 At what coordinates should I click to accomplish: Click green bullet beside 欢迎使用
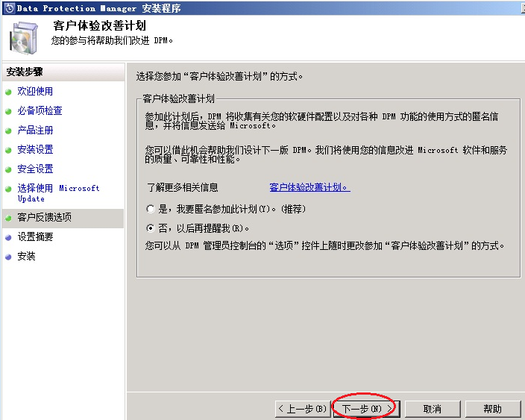8,92
